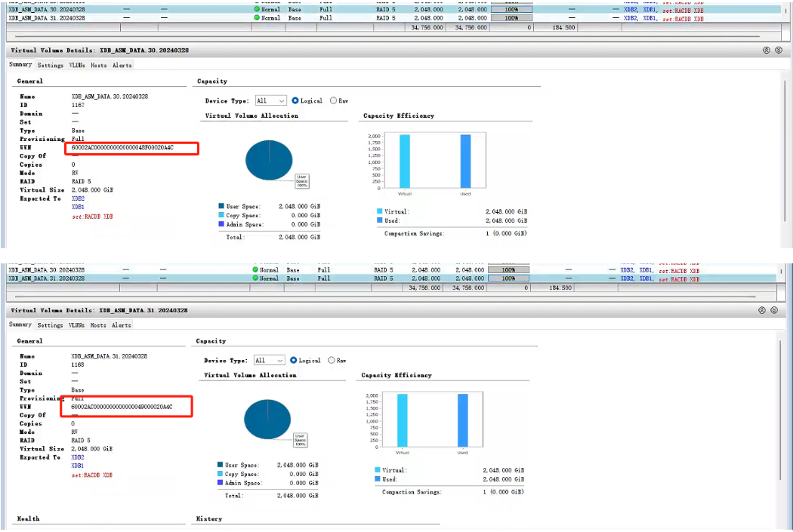This screenshot has width=793, height=532.
Task: Click the Virtual legend swatch in the DATA.31 Capacity Efficiency section
Action: pos(378,470)
